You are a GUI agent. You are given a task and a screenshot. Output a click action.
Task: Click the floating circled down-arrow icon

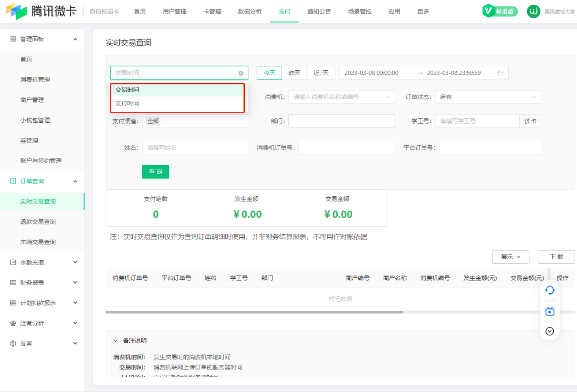[x=550, y=331]
